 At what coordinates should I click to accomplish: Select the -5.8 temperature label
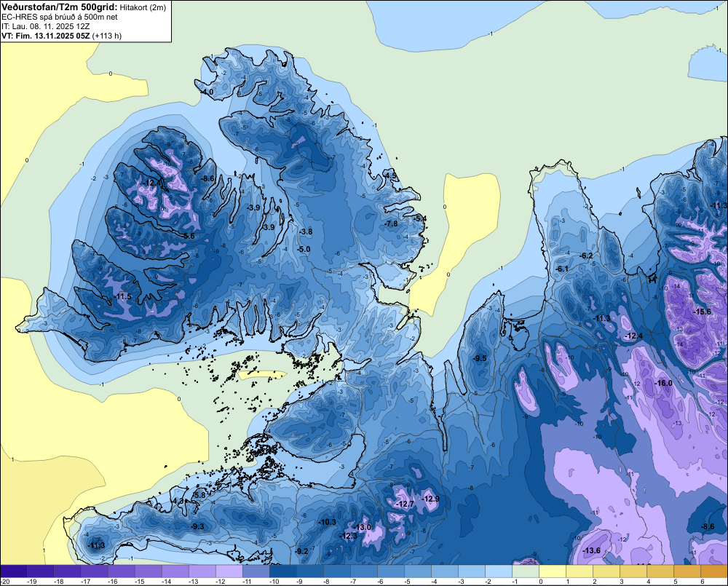199,496
